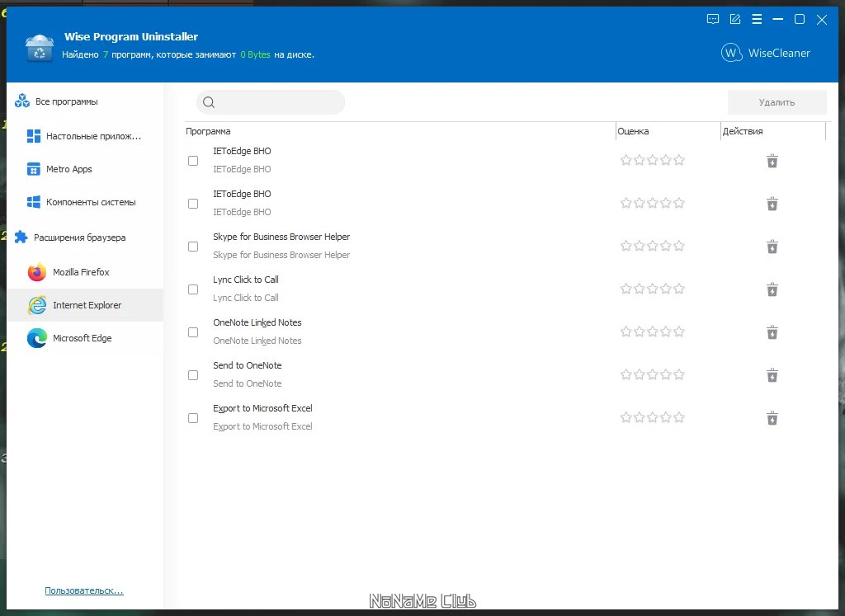Screen dimensions: 845x616
Task: Select Расширения браузера category
Action: [x=80, y=237]
